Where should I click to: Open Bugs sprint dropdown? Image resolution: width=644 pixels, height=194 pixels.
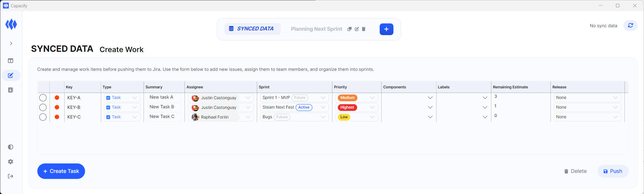(x=294, y=117)
